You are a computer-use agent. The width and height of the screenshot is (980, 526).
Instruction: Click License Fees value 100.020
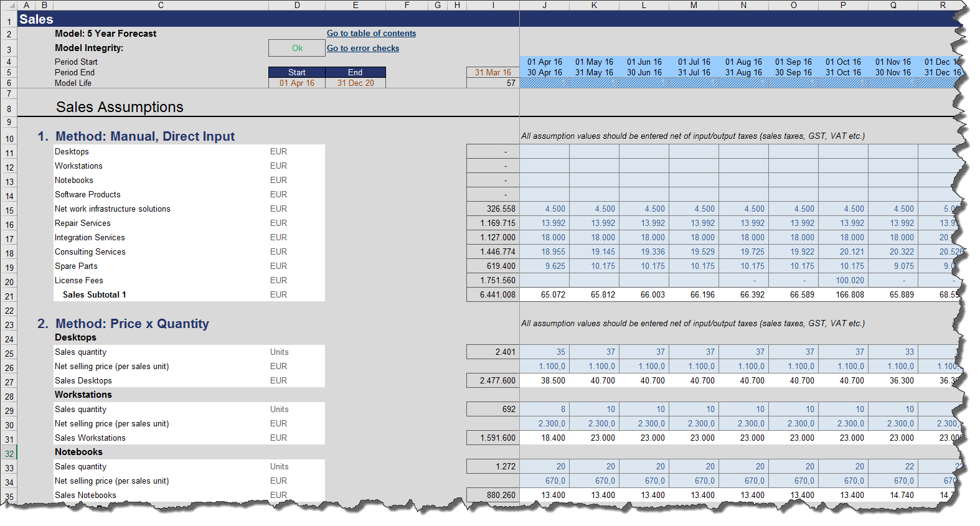point(843,281)
